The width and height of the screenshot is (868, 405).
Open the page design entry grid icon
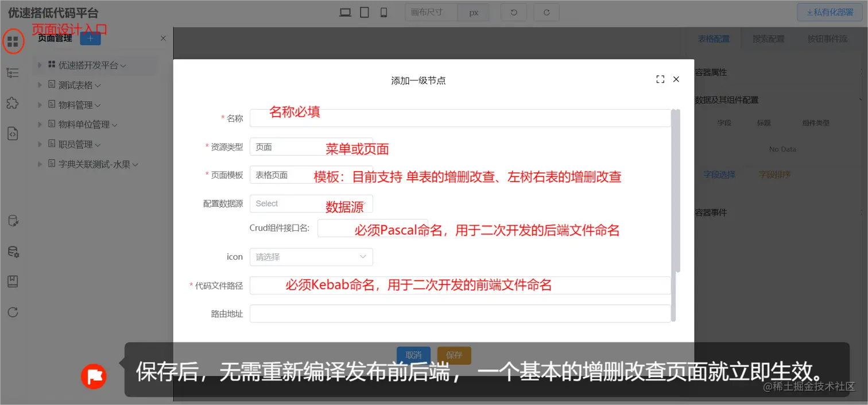tap(13, 41)
